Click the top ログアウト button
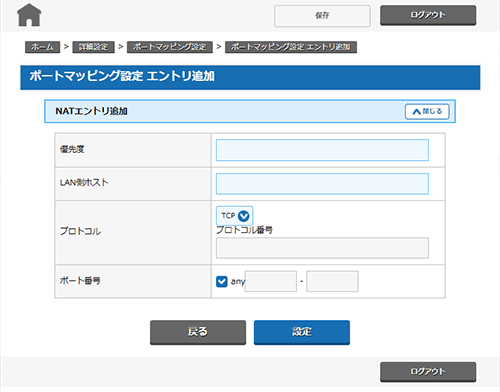Viewport: 500px width, 392px height. click(428, 15)
